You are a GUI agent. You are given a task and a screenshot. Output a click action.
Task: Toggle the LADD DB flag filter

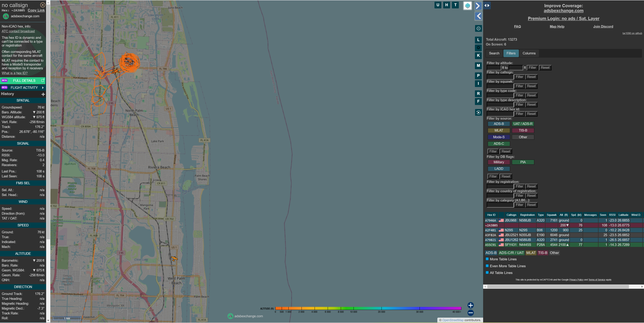[499, 169]
